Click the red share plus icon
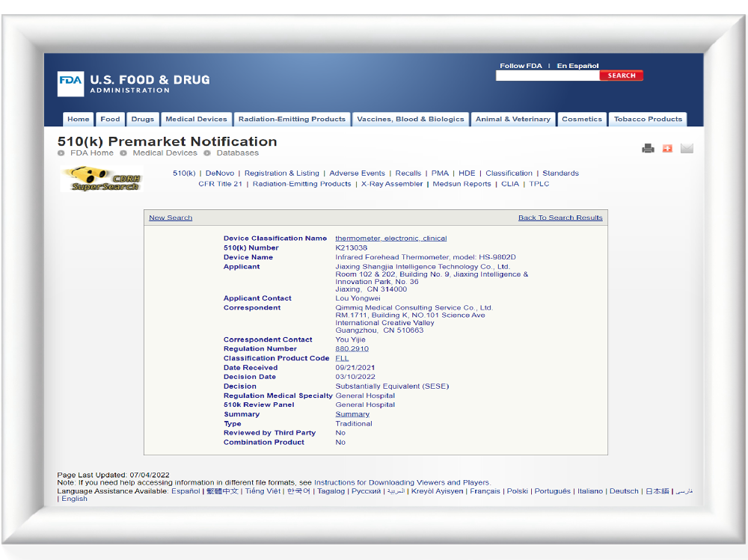 point(667,148)
